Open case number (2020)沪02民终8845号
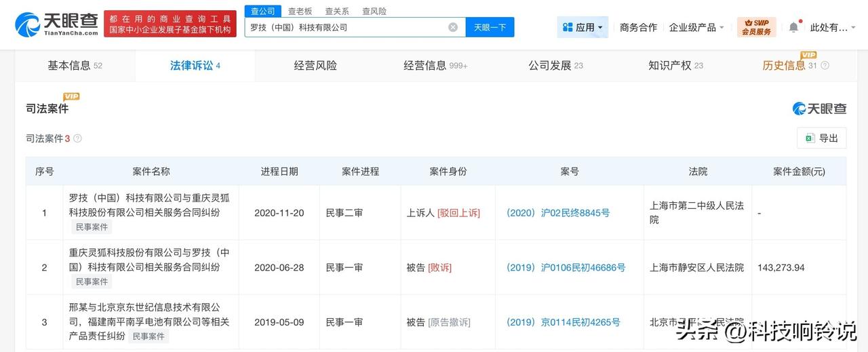 pyautogui.click(x=557, y=213)
